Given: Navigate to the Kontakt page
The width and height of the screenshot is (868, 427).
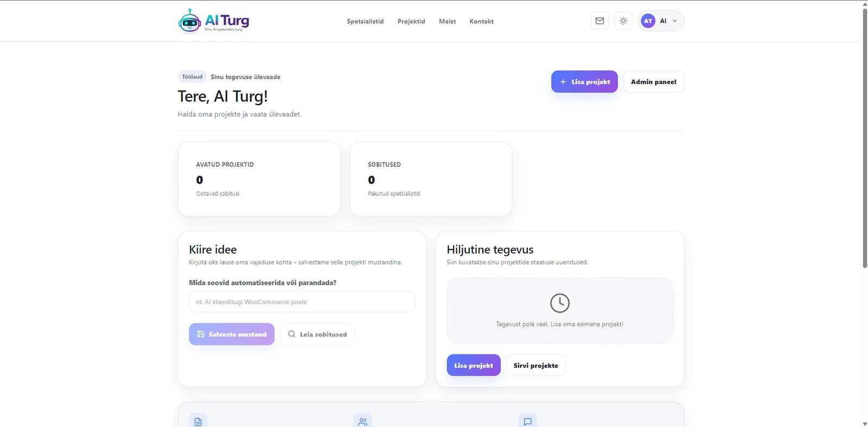Looking at the screenshot, I should pos(481,22).
